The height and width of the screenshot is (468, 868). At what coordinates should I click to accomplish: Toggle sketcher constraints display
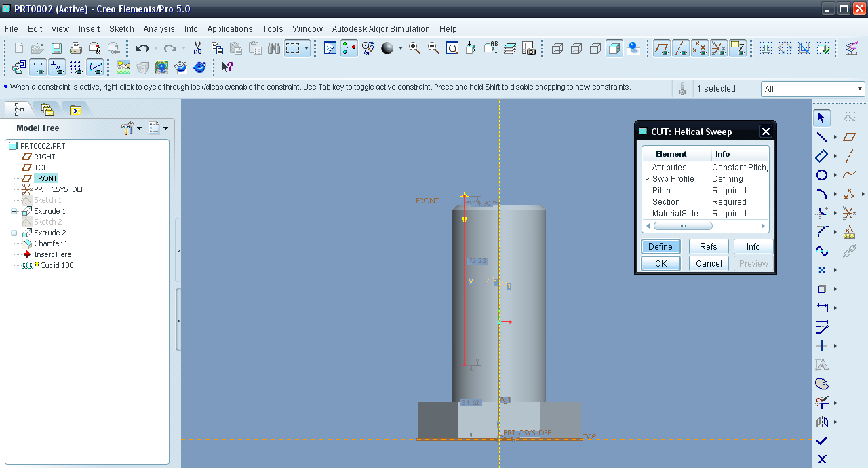(x=57, y=67)
